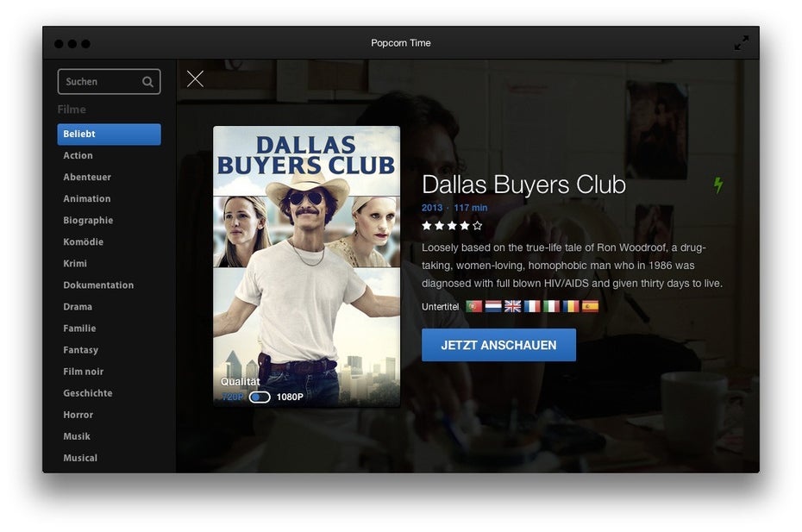Open the Geschichte genre

pos(88,393)
